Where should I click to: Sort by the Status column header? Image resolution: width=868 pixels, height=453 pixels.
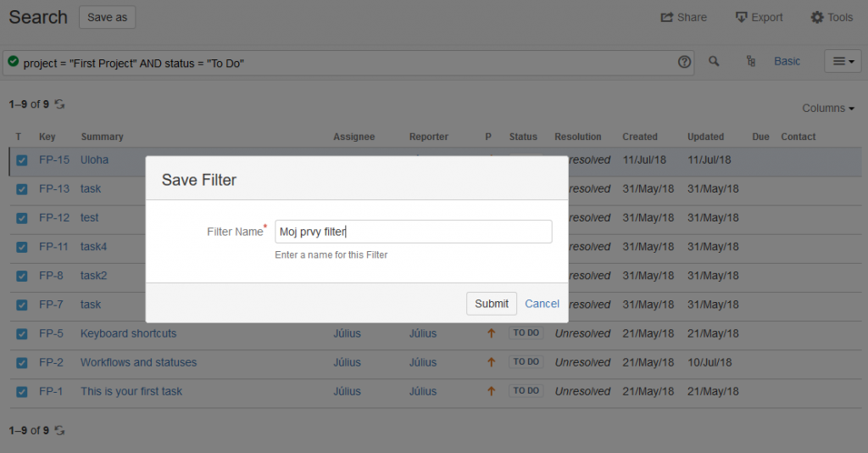(x=523, y=137)
